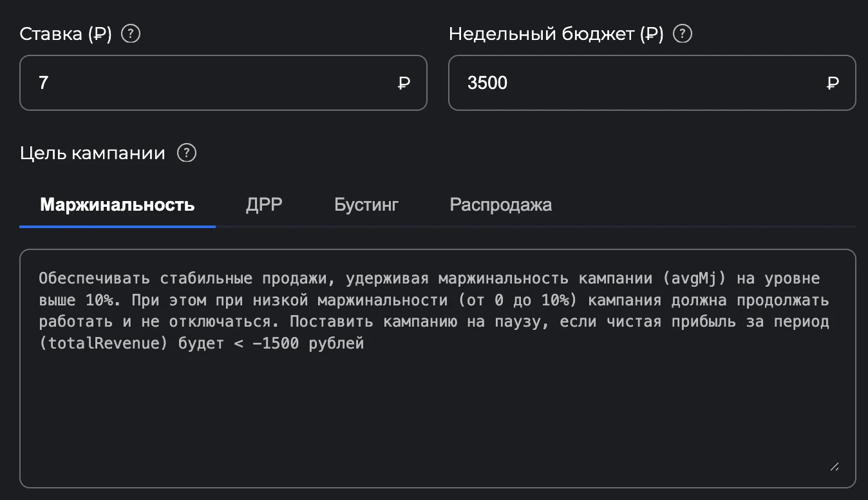The width and height of the screenshot is (868, 500).
Task: Click the circle around the Ставка help mark
Action: coord(130,34)
